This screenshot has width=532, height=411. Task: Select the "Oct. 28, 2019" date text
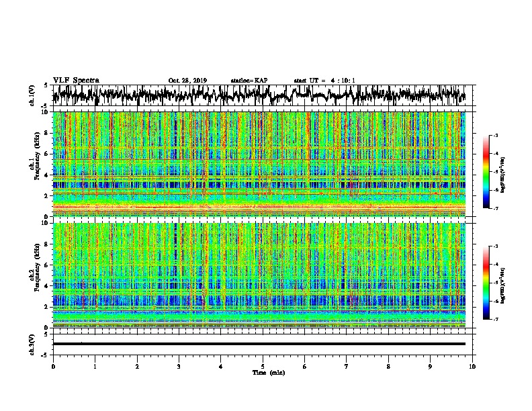[187, 81]
